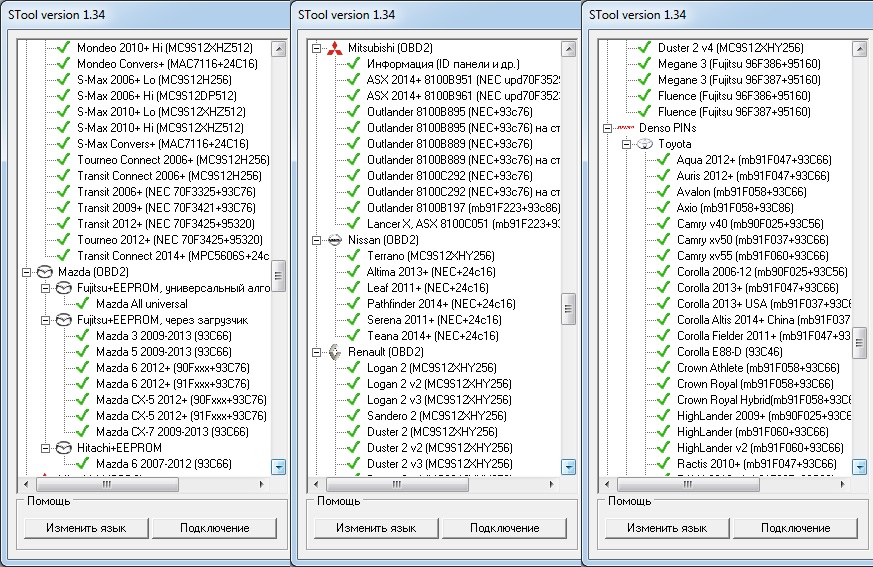Click green check beside Fluence (Fujitsu 96F387+95160)

click(x=644, y=112)
